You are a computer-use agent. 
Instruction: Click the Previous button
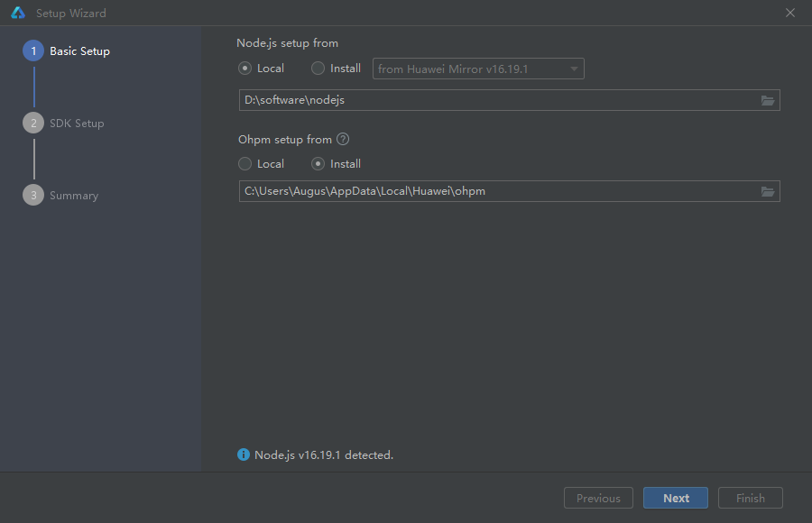click(599, 498)
